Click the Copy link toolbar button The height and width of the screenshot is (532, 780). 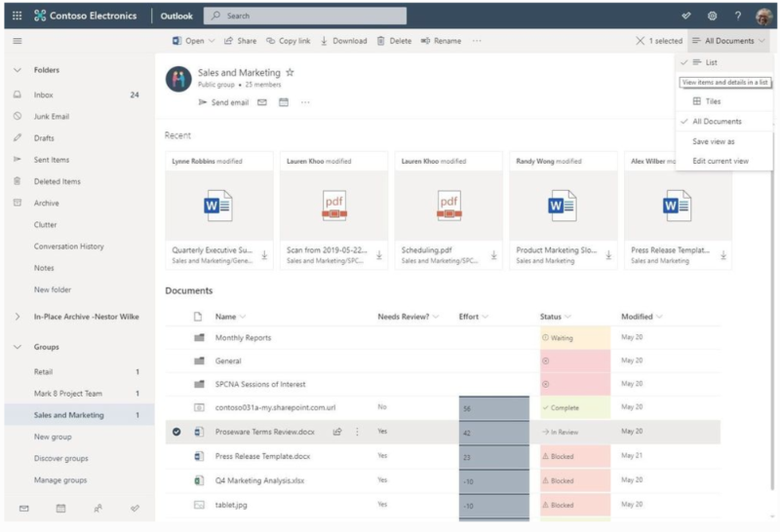point(288,41)
